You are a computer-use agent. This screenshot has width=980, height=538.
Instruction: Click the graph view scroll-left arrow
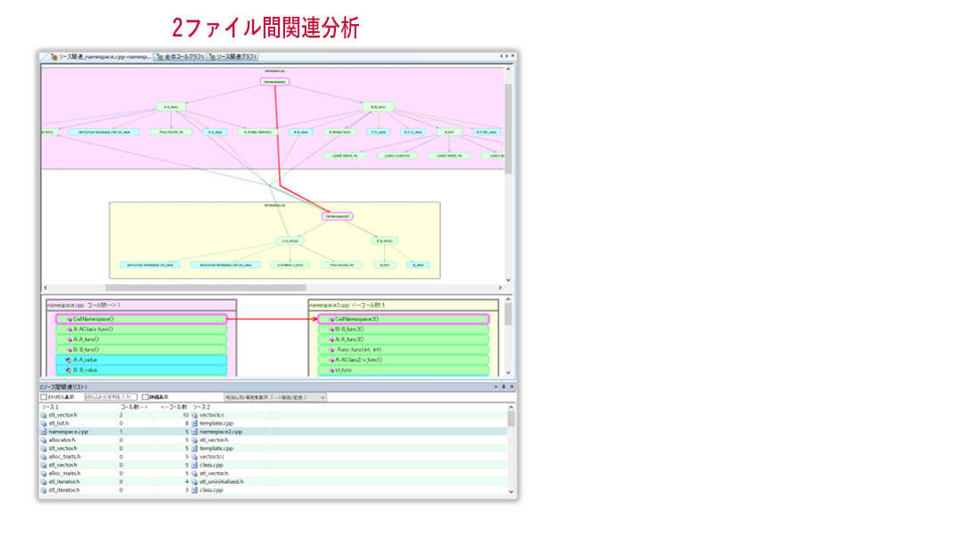click(x=45, y=288)
